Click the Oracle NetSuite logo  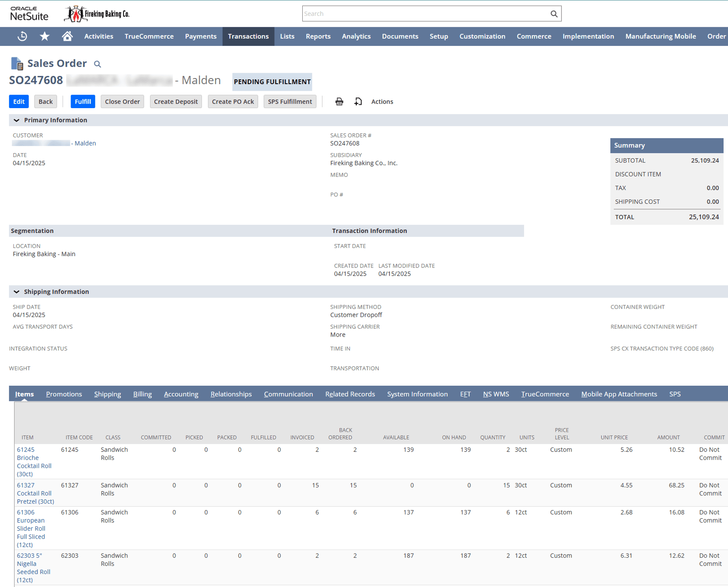click(29, 14)
